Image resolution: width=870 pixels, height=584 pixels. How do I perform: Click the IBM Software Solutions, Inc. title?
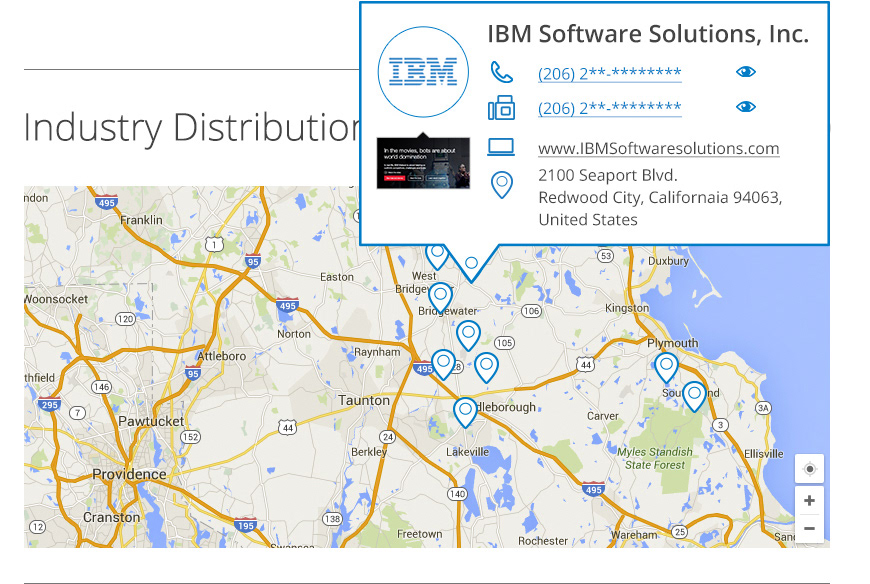click(647, 33)
